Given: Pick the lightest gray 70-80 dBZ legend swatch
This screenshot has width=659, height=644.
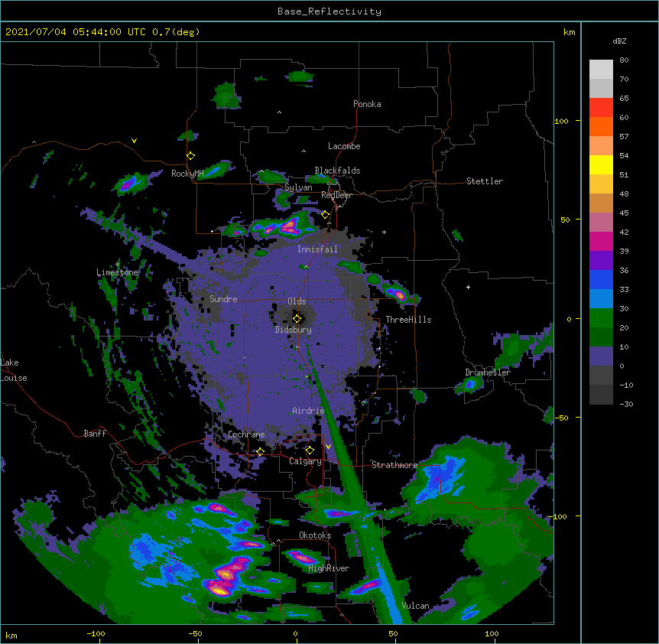Looking at the screenshot, I should pos(601,69).
